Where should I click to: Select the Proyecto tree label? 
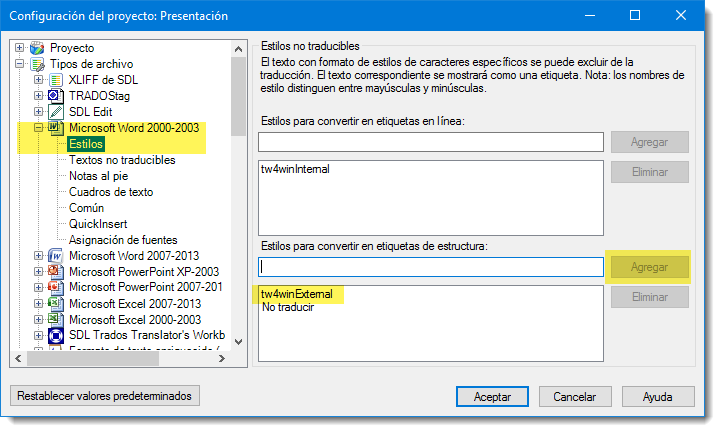pos(72,48)
